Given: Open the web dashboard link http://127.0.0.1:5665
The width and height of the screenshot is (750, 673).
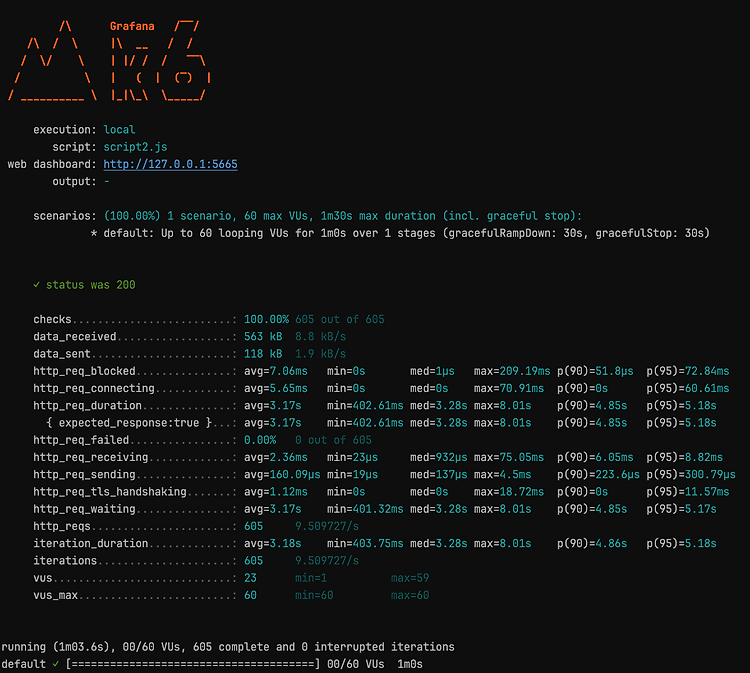Looking at the screenshot, I should 170,165.
